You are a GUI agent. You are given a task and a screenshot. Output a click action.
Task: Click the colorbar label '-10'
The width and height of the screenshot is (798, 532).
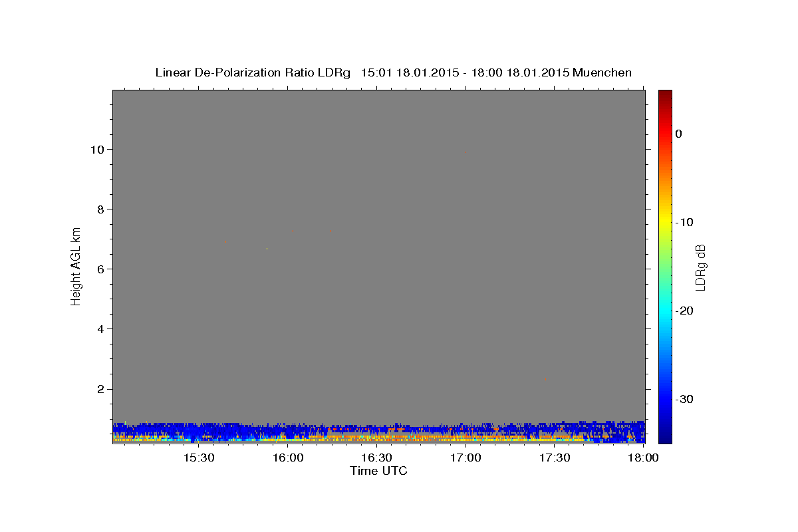[x=684, y=222]
